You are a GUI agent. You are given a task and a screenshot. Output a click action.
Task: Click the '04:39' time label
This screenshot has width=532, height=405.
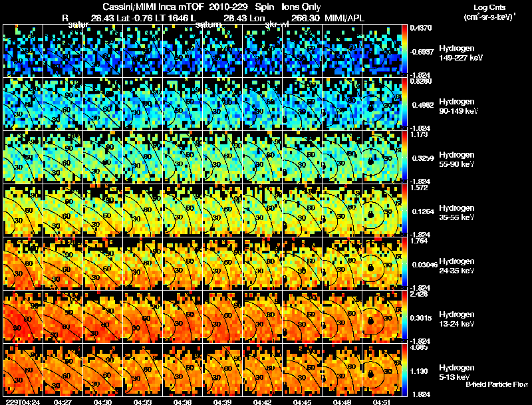pyautogui.click(x=222, y=402)
